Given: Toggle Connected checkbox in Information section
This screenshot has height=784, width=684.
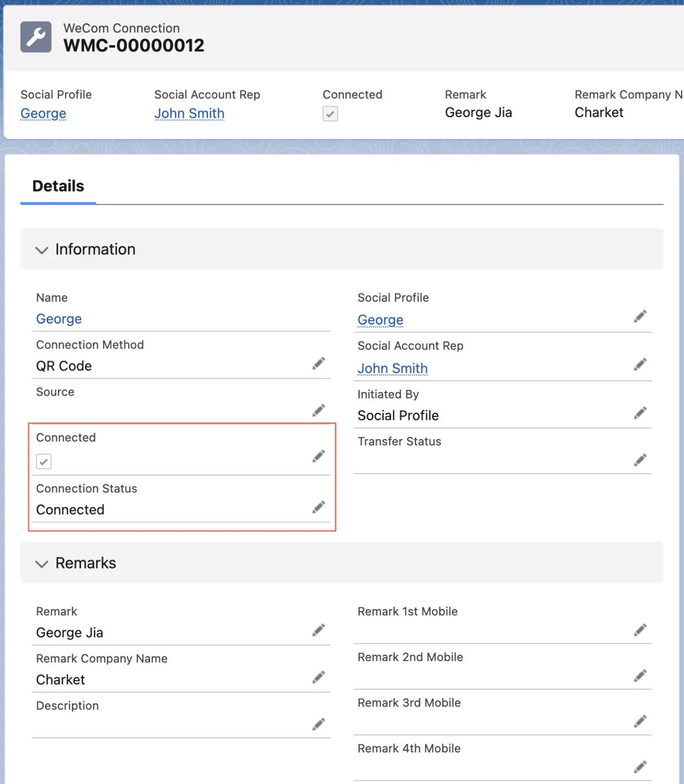Looking at the screenshot, I should tap(44, 461).
